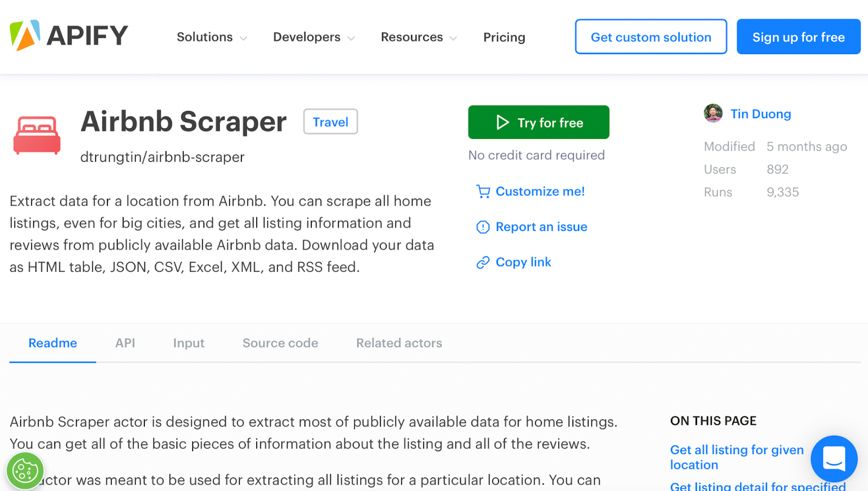Expand the Resources dropdown menu
The image size is (868, 491).
tap(419, 37)
